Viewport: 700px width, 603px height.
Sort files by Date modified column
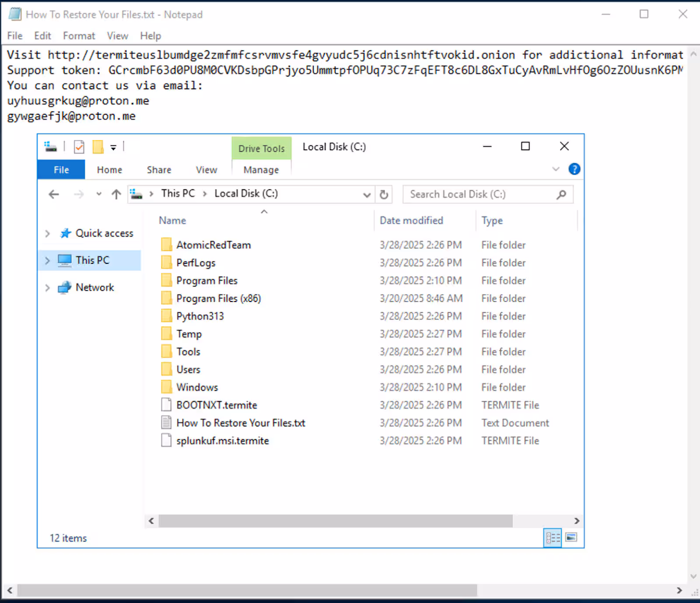tap(411, 221)
